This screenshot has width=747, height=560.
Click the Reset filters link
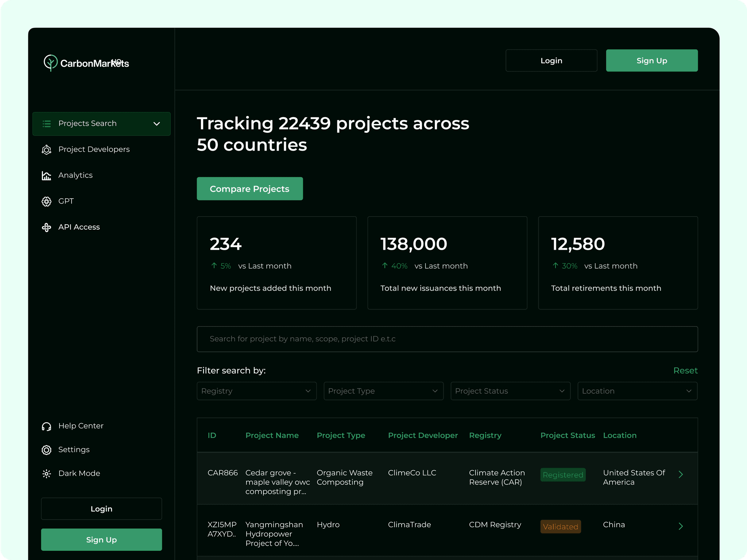(x=685, y=371)
